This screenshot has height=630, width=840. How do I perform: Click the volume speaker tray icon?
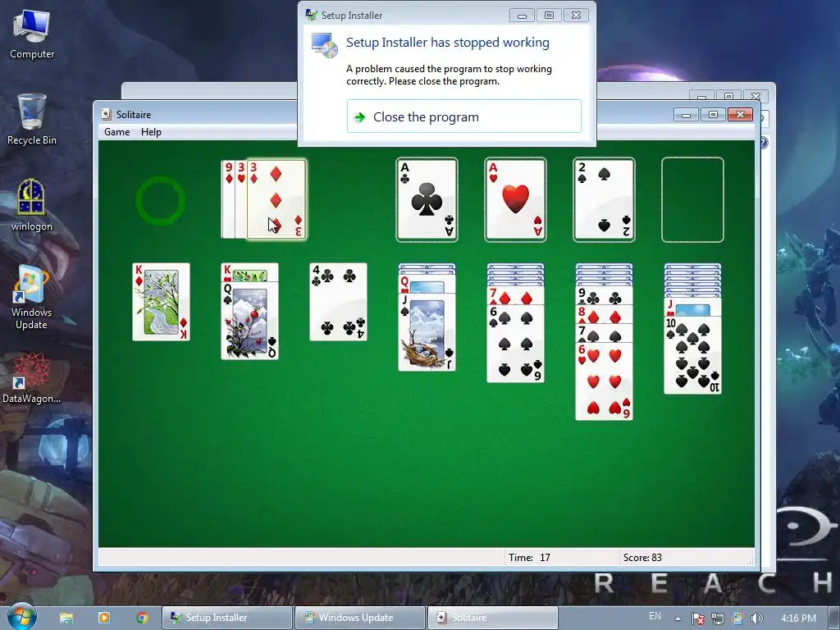tap(756, 619)
